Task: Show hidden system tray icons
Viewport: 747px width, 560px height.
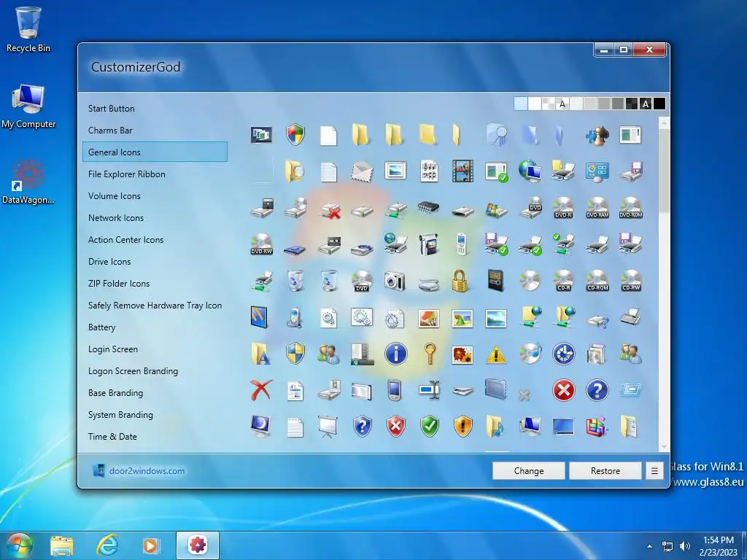Action: (x=649, y=546)
